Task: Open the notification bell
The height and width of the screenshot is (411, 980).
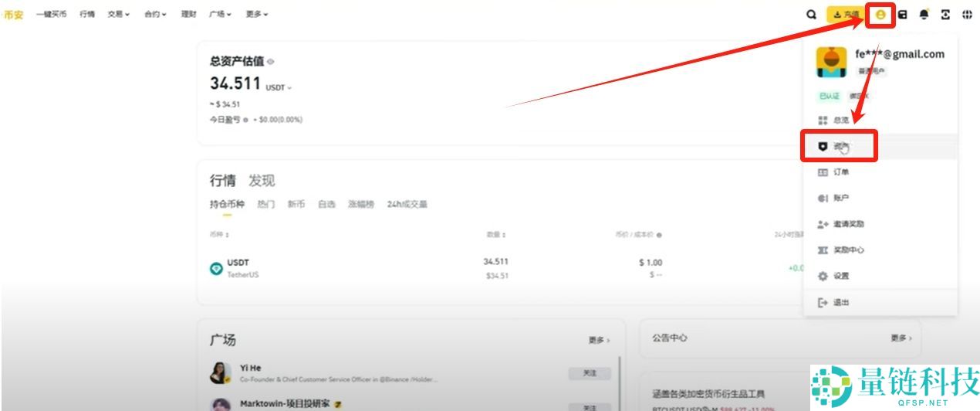Action: (924, 14)
